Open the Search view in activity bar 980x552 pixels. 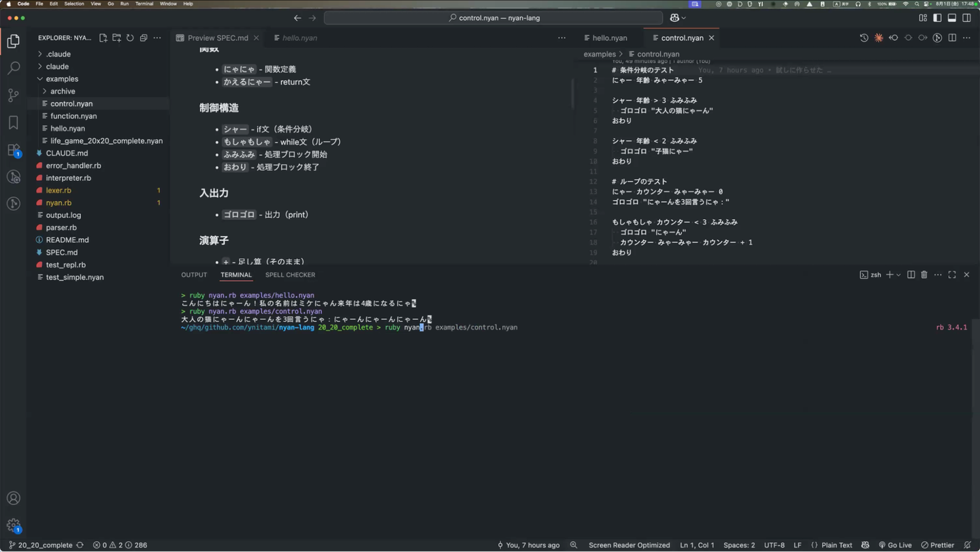click(14, 68)
